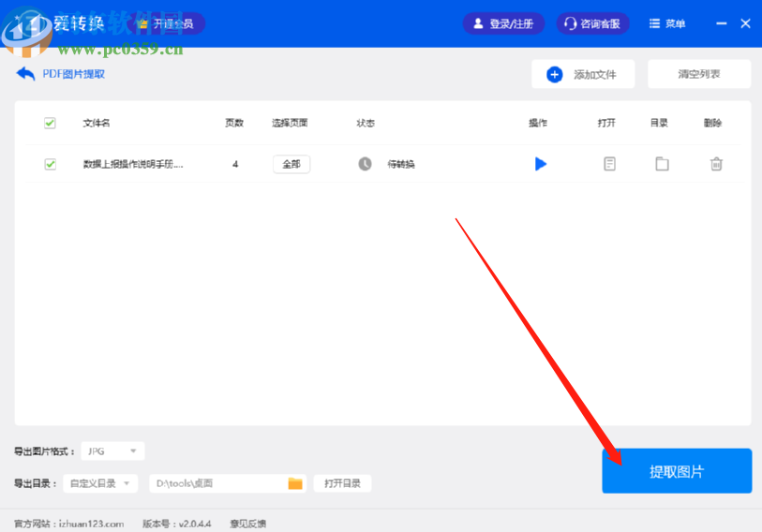This screenshot has width=762, height=532.
Task: Click the 打开目录 button
Action: pyautogui.click(x=342, y=483)
